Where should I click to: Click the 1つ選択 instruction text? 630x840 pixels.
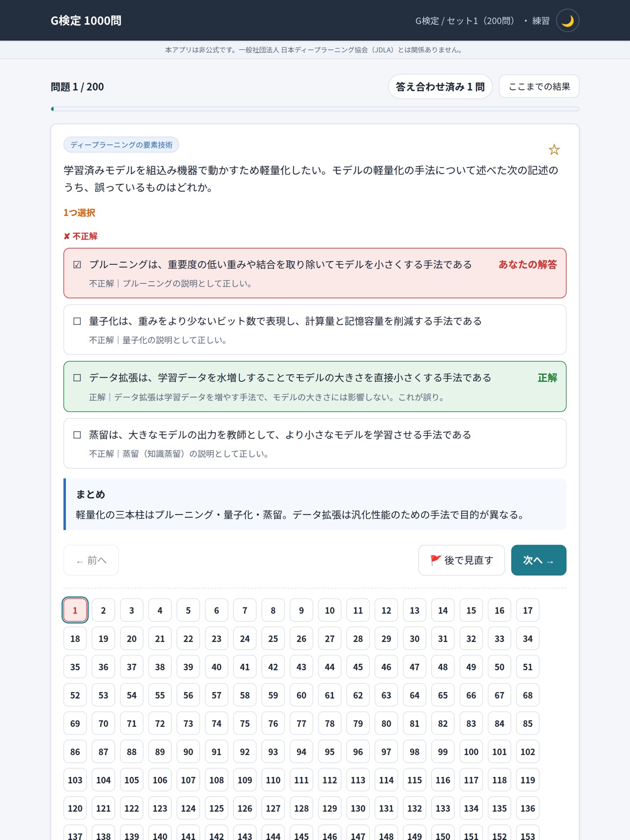79,213
